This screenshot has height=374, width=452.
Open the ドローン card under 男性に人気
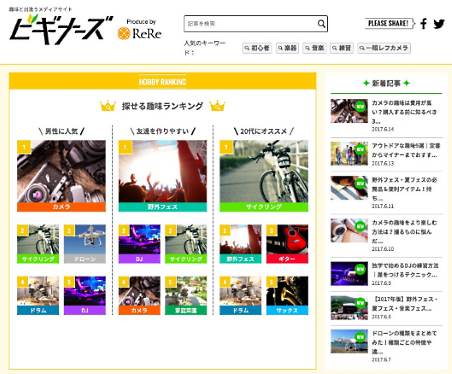(x=85, y=244)
